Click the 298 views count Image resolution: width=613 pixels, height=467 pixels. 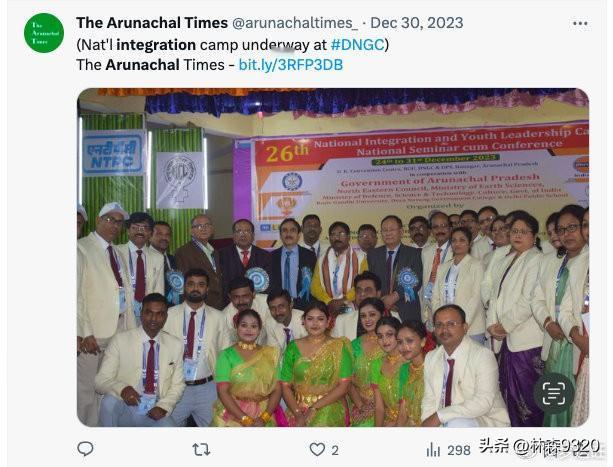459,451
